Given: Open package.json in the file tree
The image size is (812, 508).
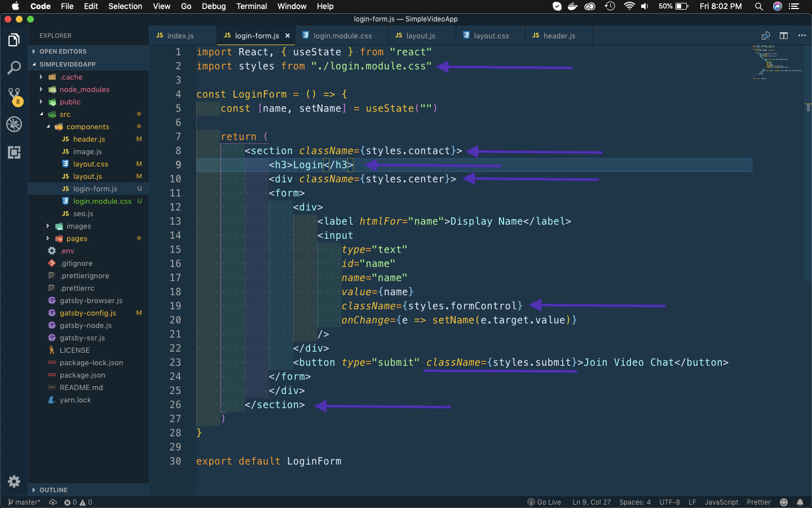Looking at the screenshot, I should pyautogui.click(x=89, y=375).
